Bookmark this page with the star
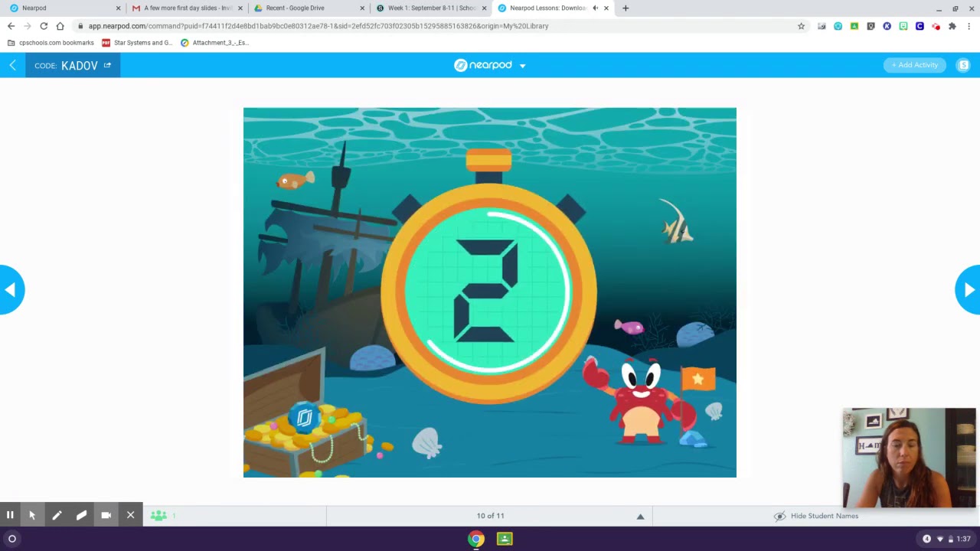This screenshot has width=980, height=551. tap(801, 26)
